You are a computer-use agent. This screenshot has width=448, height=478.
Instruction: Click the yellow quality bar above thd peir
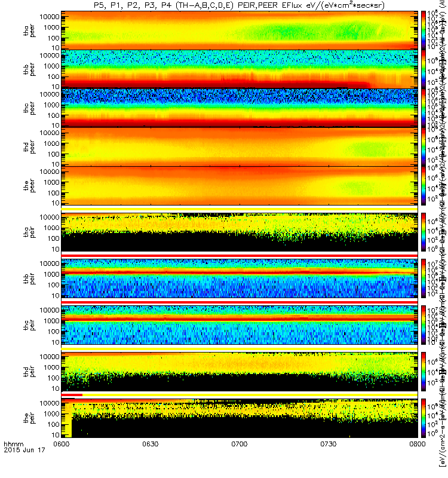tap(240, 348)
